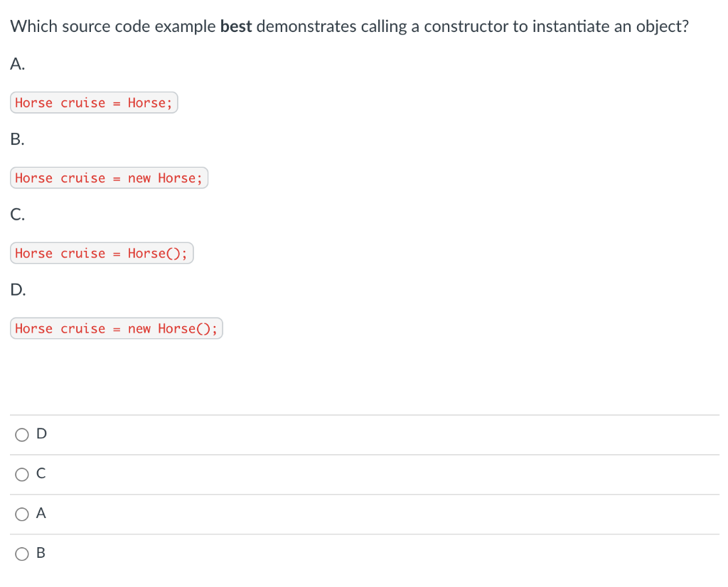Click the code snippet 'Horse cruise = Horse;'
728x587 pixels.
(93, 102)
